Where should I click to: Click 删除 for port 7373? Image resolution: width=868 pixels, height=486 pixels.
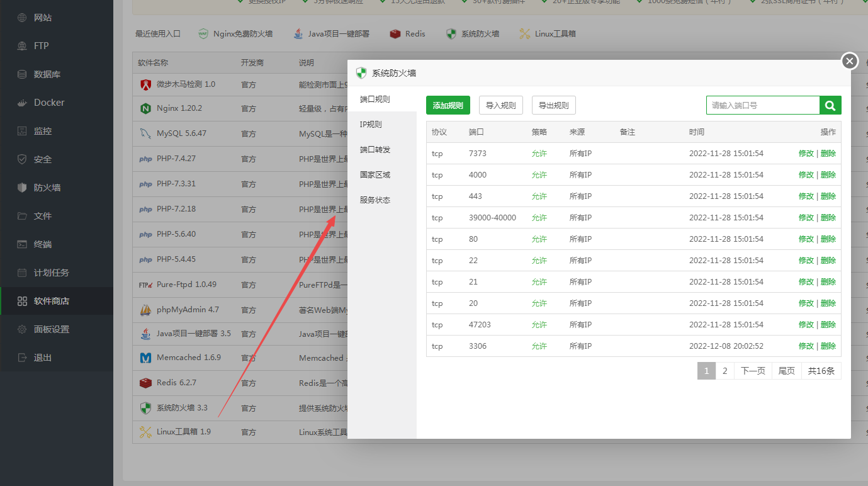(x=828, y=154)
